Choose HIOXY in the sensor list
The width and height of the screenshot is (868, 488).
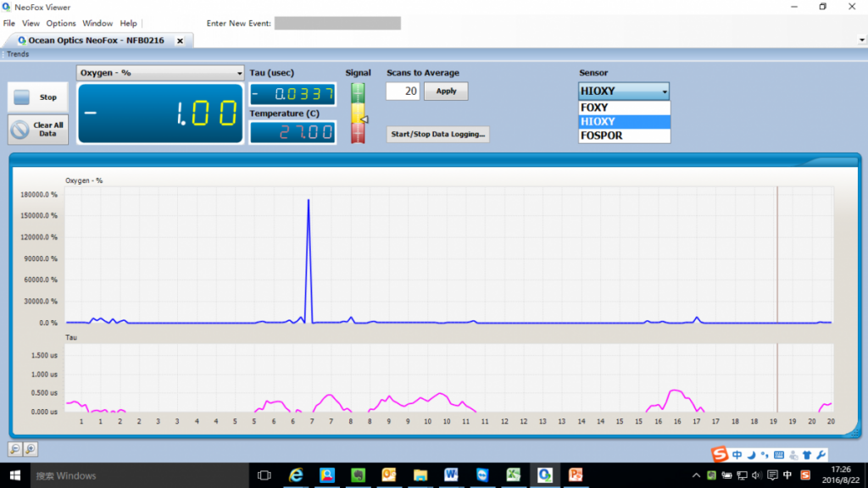624,122
